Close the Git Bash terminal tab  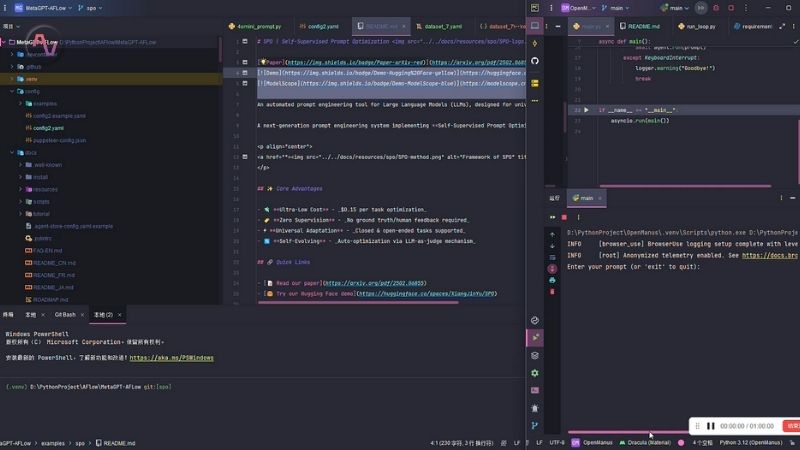coord(82,315)
